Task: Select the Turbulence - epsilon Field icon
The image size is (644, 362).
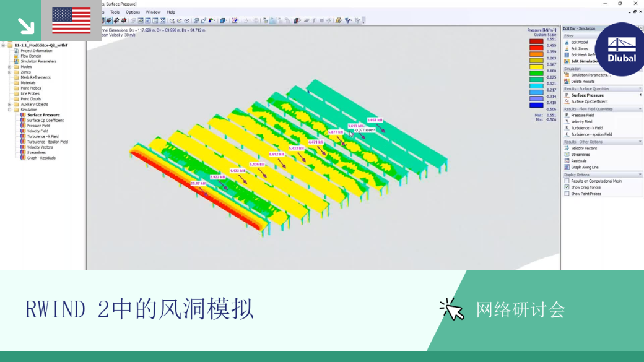Action: coord(567,134)
